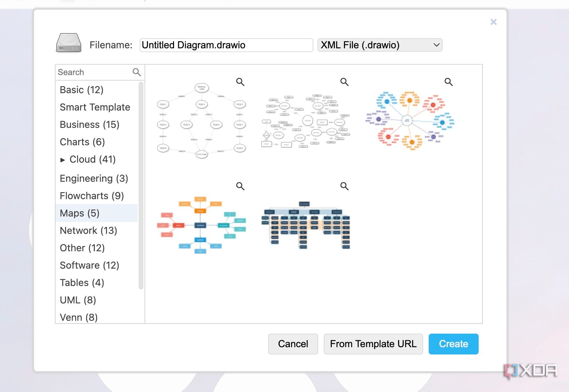Preview the entity relationship diagram template
This screenshot has height=392, width=569.
pos(344,82)
